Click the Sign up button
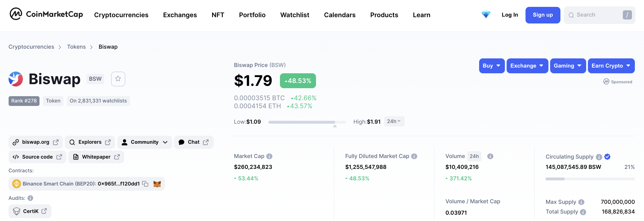 coord(543,15)
